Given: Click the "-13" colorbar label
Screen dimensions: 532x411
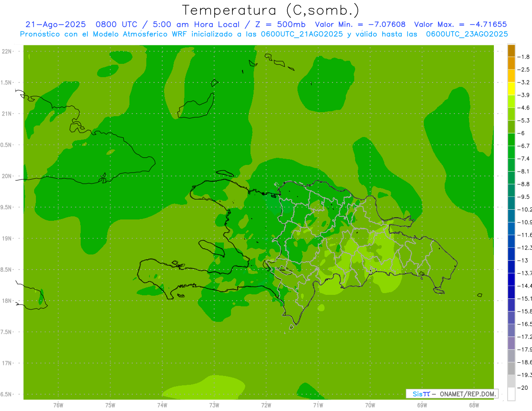Looking at the screenshot, I should pyautogui.click(x=523, y=260).
